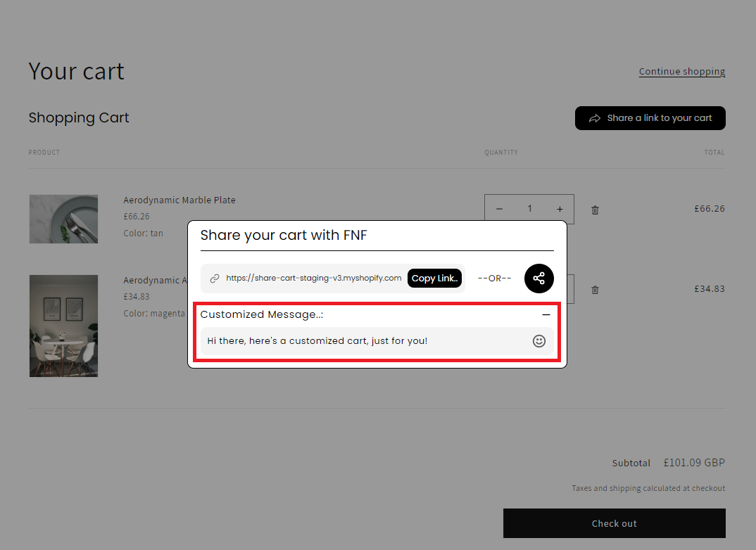The image size is (756, 550).
Task: Remove the magenta item with its trash icon
Action: click(595, 289)
